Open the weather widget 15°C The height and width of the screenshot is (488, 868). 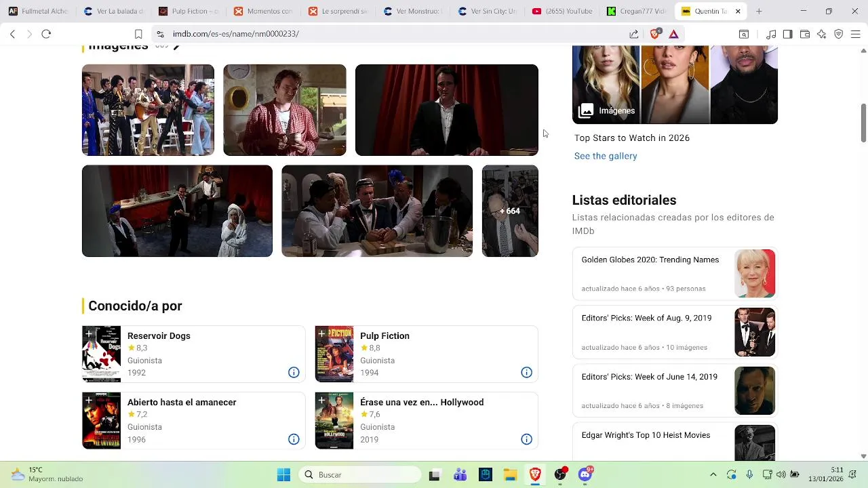click(x=47, y=474)
